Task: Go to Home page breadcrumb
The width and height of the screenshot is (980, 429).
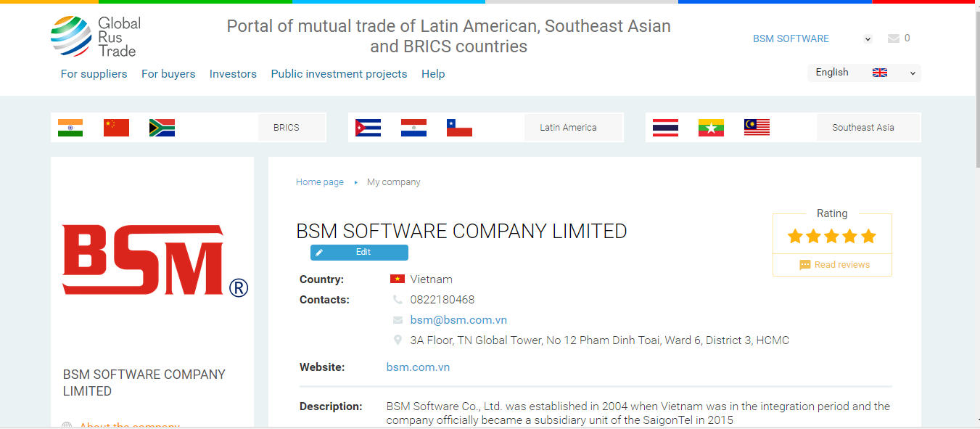Action: click(320, 182)
